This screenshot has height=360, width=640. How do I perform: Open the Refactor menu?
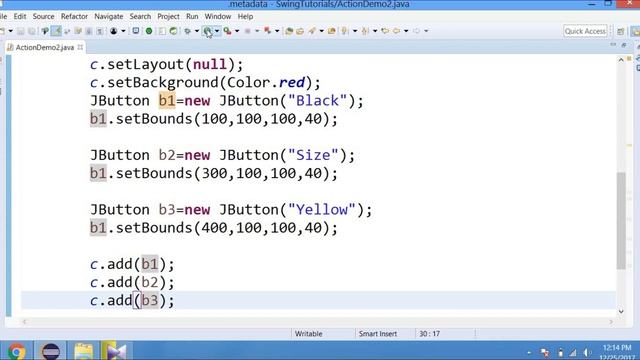pos(74,16)
